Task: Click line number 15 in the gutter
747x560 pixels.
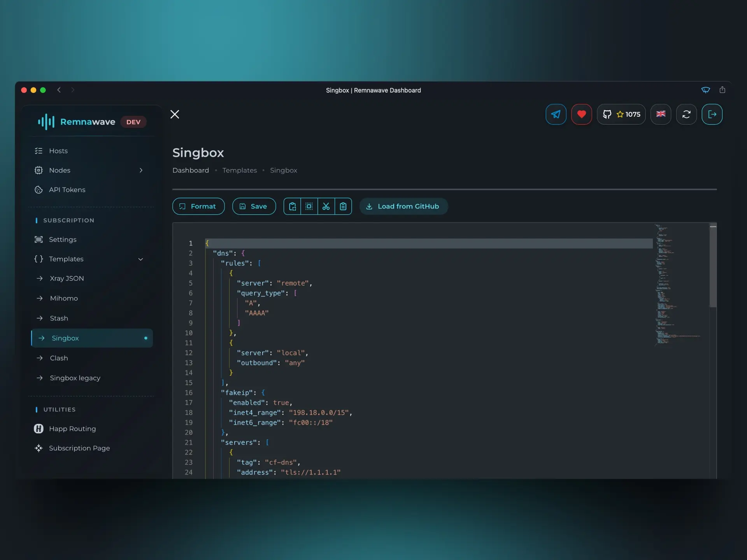Action: pyautogui.click(x=189, y=383)
